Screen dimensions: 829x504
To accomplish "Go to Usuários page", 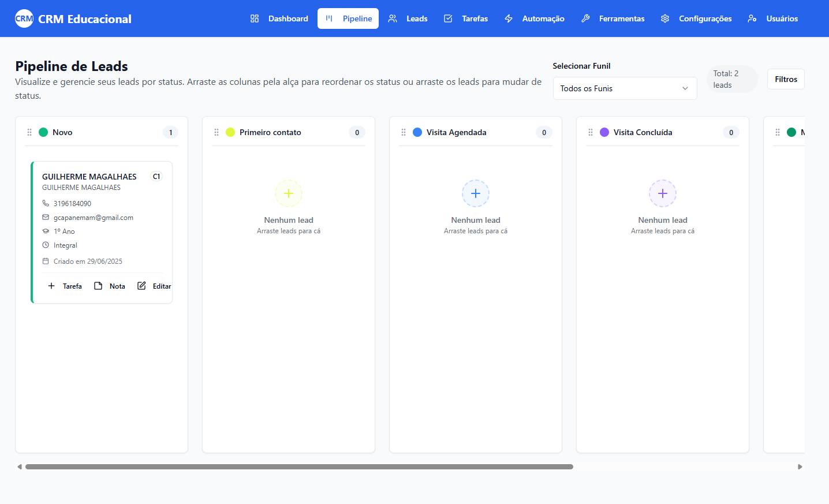I will [x=773, y=18].
